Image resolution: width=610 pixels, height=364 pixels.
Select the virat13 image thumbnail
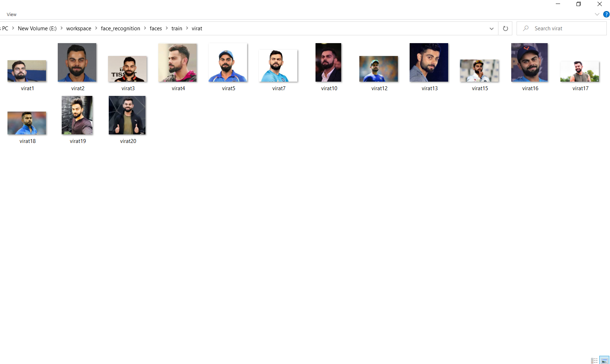point(429,67)
